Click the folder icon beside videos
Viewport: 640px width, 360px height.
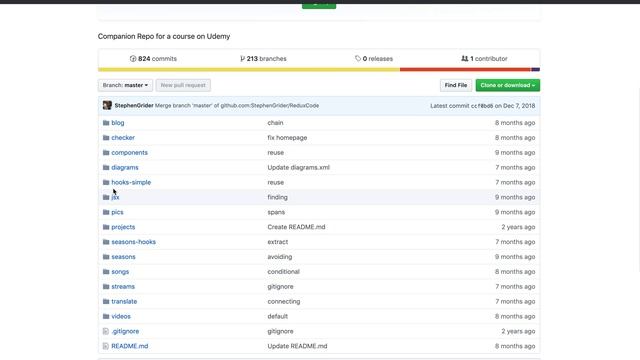106,316
